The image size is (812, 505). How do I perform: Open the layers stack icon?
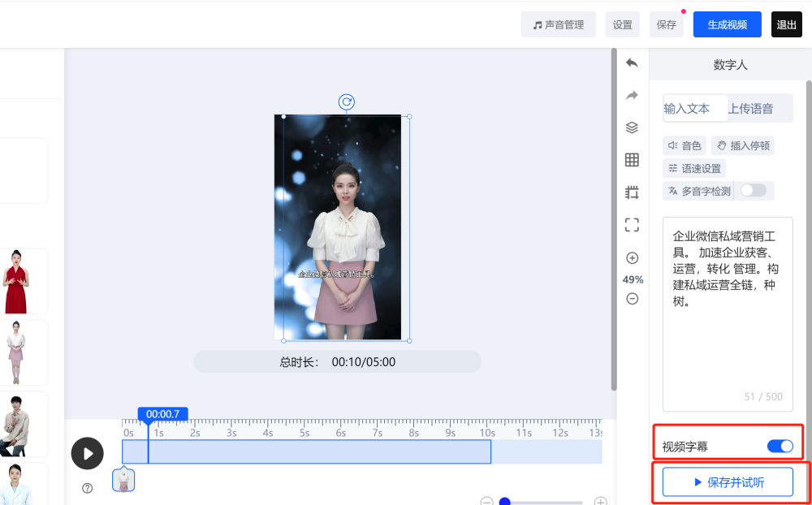(x=632, y=127)
